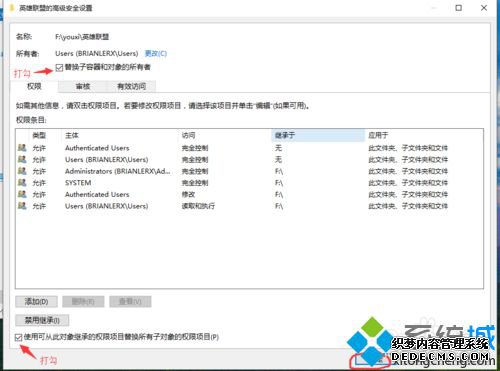This screenshot has height=371, width=500.
Task: Click the 读取和执行 access cell
Action: (198, 206)
